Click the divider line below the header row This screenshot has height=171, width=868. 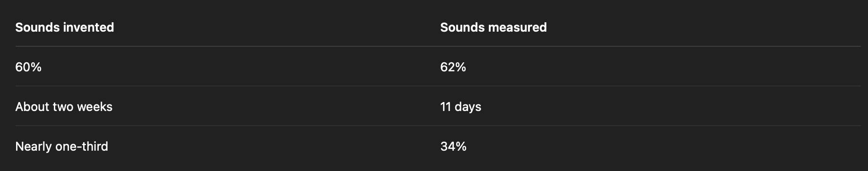(438, 46)
